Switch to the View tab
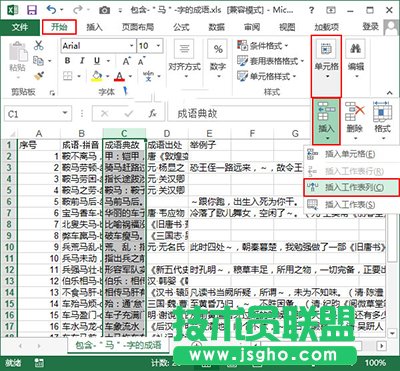Viewport: 400px width, 371px height. tap(287, 27)
